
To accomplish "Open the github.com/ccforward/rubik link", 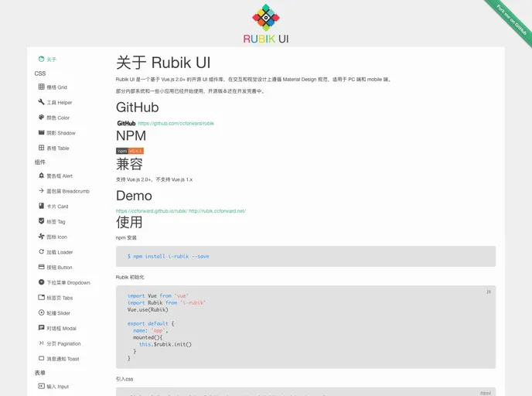I will (176, 124).
